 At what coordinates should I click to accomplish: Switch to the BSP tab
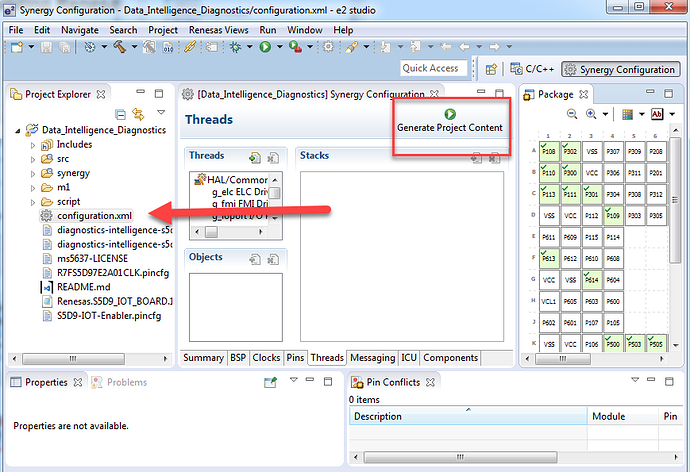238,358
